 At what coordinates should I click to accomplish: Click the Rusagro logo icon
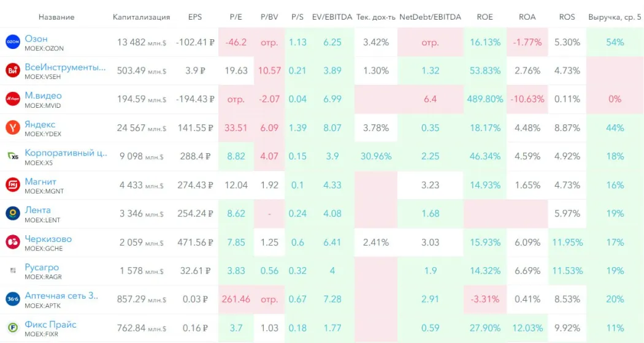12,270
